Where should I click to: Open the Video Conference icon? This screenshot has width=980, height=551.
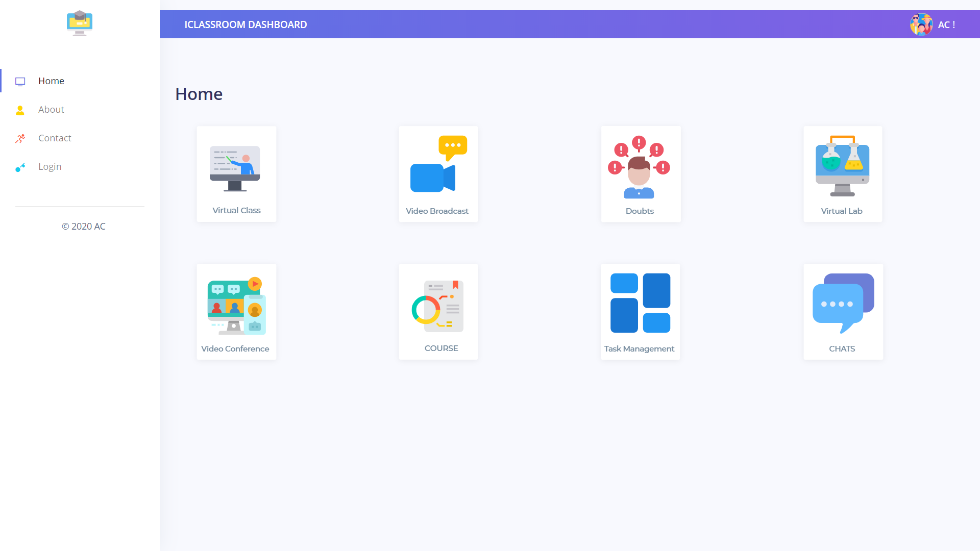(x=236, y=306)
